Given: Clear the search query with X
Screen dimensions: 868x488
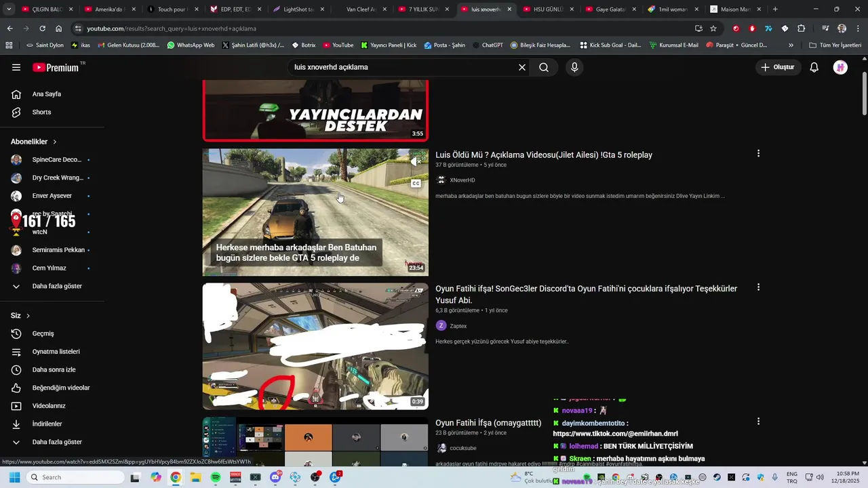Looking at the screenshot, I should pos(522,67).
